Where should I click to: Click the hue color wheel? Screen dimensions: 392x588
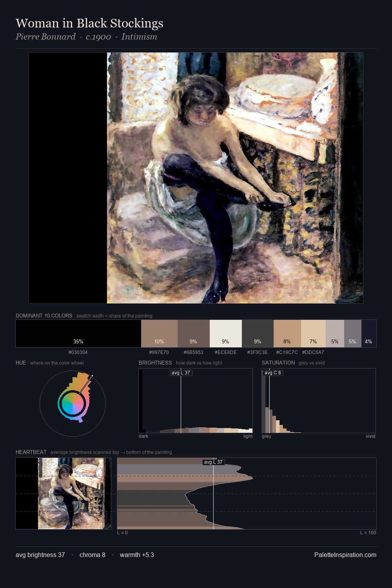pos(73,403)
